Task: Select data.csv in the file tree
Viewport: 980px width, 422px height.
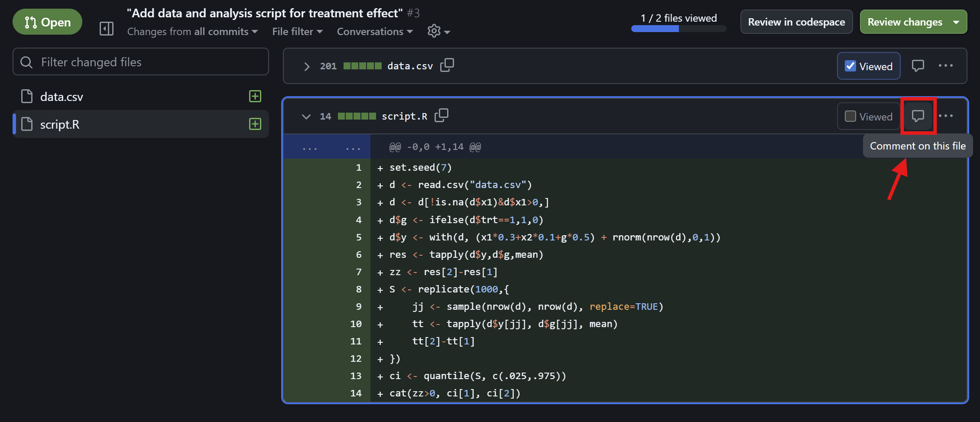Action: pos(62,97)
